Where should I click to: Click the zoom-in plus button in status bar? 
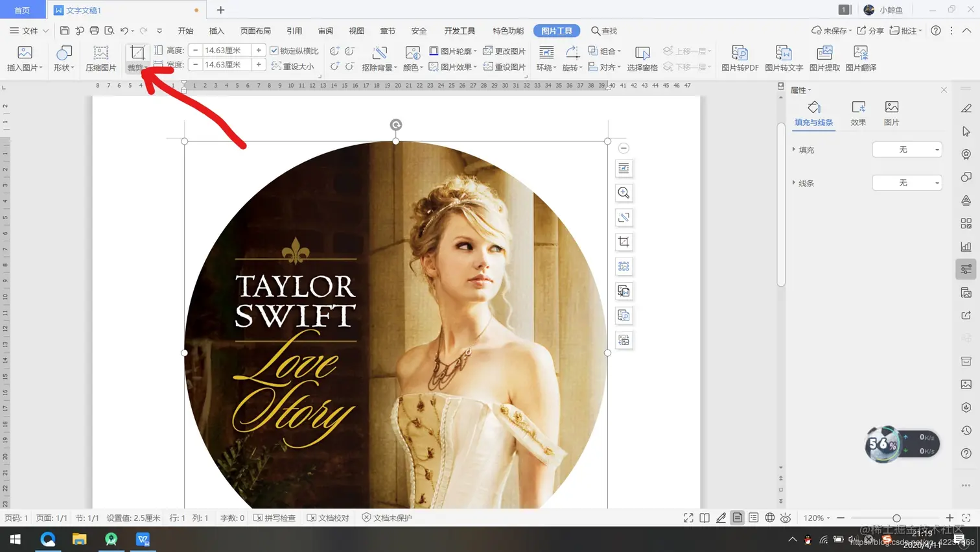(950, 518)
